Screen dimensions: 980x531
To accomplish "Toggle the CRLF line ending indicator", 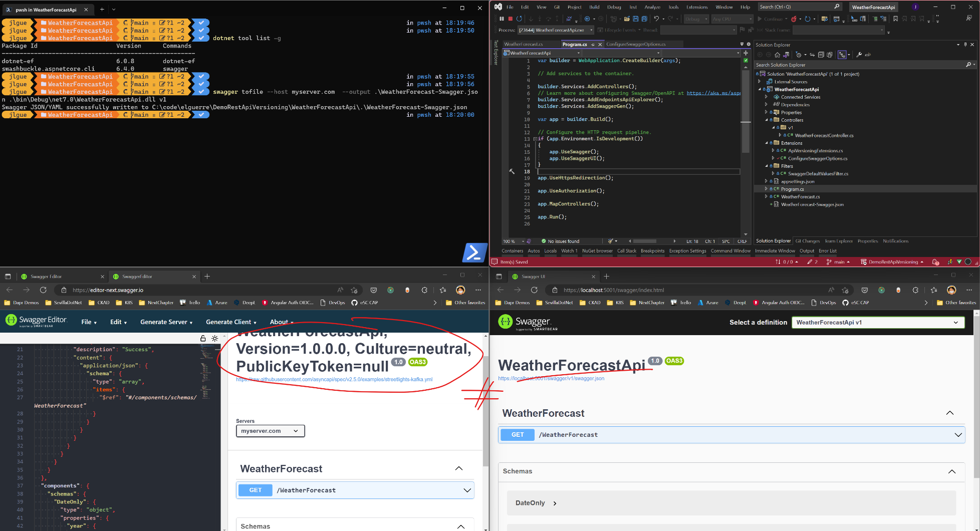I will pyautogui.click(x=742, y=241).
